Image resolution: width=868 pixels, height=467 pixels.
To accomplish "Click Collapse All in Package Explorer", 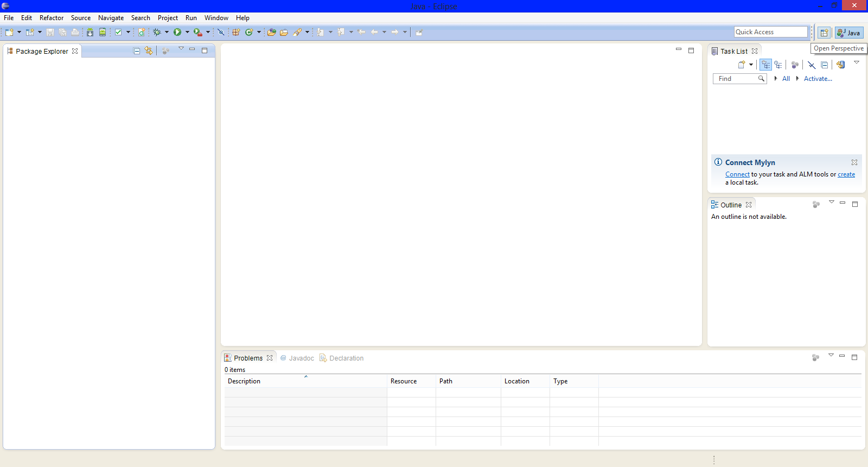I will (x=137, y=51).
